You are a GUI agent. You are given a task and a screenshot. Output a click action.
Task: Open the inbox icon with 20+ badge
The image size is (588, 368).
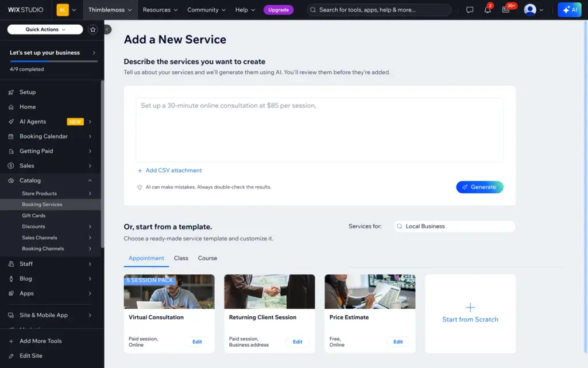pyautogui.click(x=506, y=10)
